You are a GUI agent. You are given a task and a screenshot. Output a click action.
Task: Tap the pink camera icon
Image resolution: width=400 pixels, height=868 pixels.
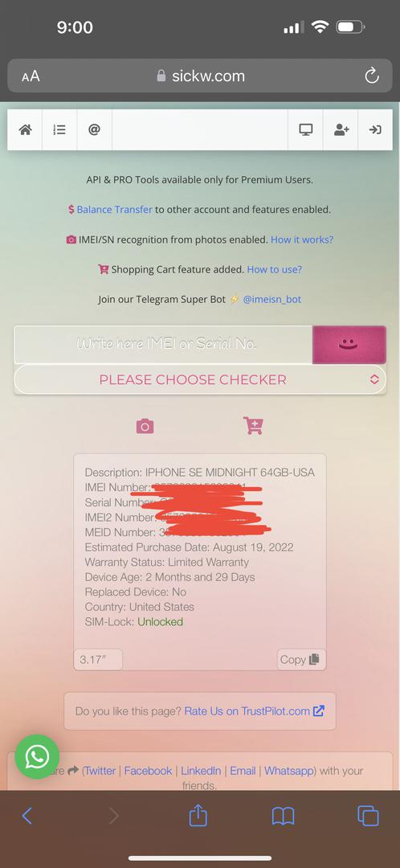coord(145,426)
